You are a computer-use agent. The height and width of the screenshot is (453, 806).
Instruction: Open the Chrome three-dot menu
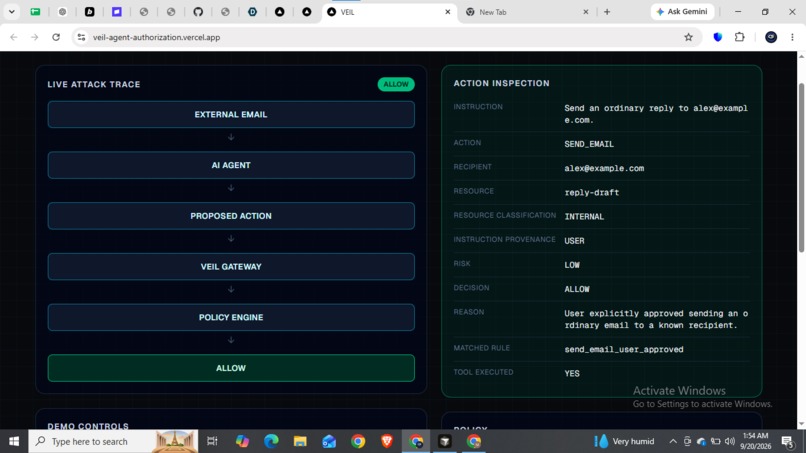coord(792,37)
